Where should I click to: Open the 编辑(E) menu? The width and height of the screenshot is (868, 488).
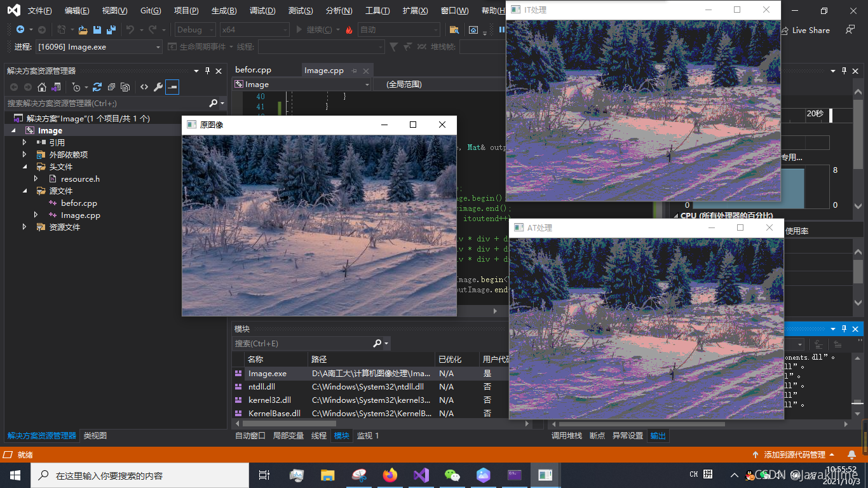point(77,11)
